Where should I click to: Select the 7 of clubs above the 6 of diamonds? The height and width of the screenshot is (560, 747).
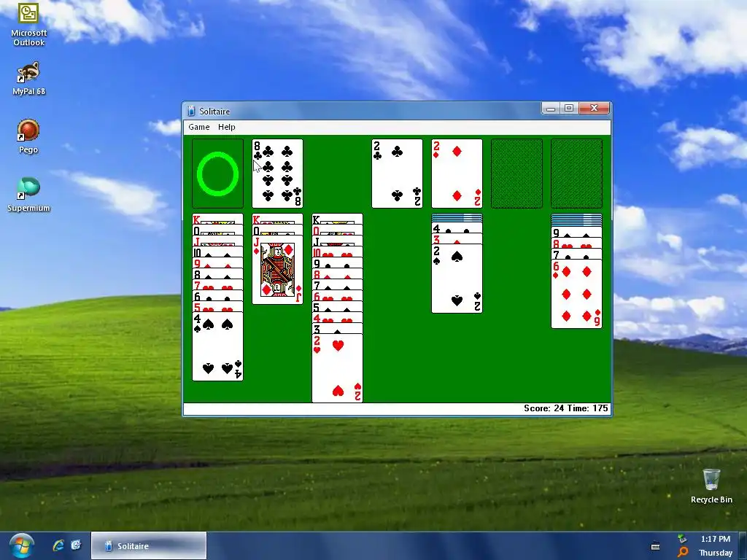[x=576, y=254]
